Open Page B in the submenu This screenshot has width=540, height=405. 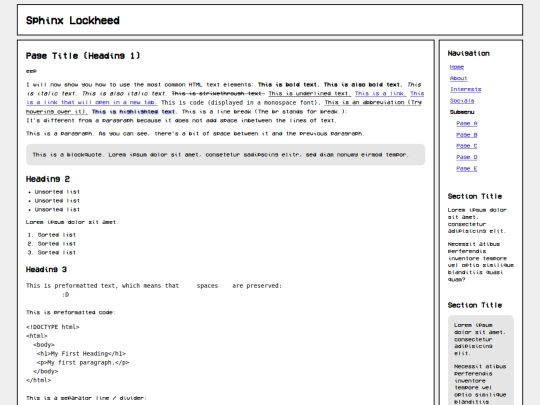(x=467, y=135)
